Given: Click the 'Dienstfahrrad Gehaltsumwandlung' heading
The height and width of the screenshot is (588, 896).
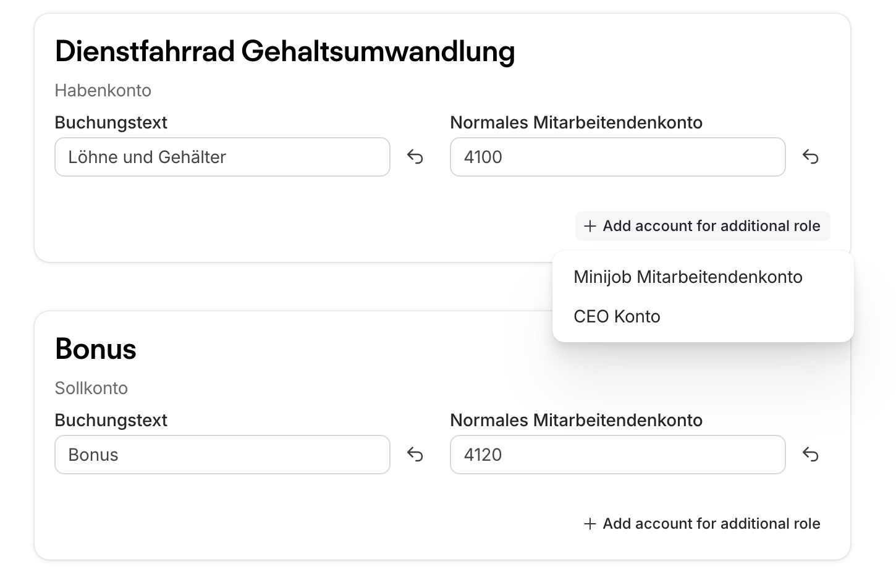Looking at the screenshot, I should tap(285, 51).
